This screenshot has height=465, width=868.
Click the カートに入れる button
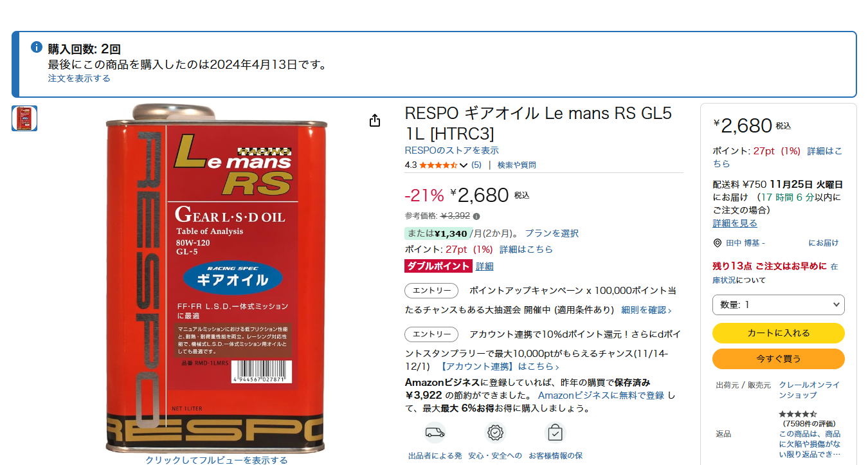(778, 333)
